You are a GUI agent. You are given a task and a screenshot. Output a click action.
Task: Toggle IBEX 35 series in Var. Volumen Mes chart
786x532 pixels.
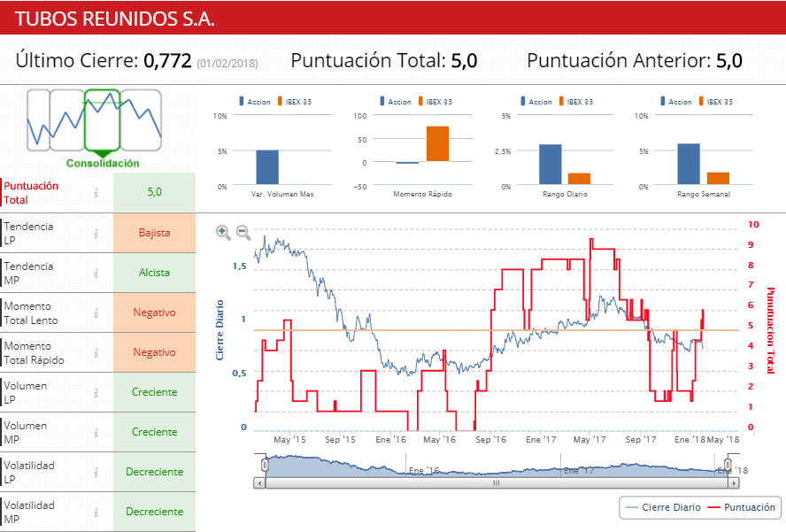point(295,101)
